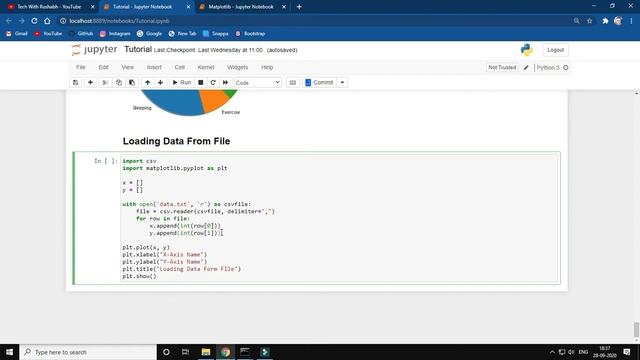Open the Windows Start menu
The height and width of the screenshot is (360, 640).
point(9,352)
